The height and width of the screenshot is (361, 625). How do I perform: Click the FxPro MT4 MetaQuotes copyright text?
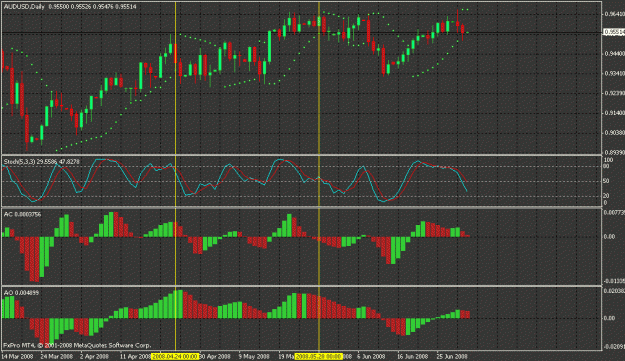pos(77,345)
